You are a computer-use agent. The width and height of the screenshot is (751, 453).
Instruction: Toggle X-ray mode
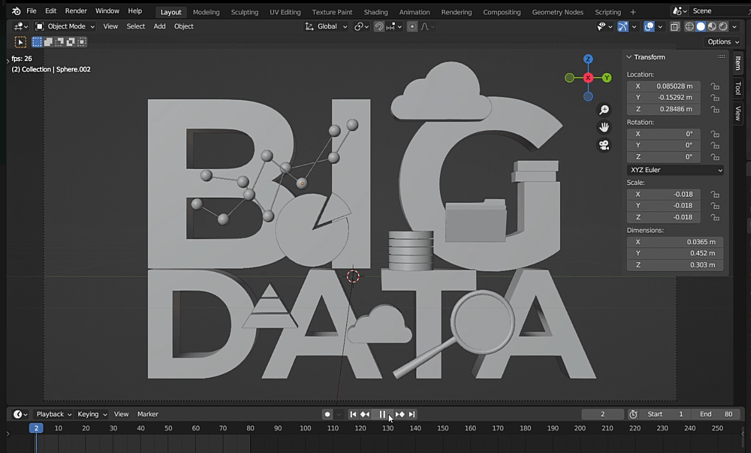tap(675, 26)
